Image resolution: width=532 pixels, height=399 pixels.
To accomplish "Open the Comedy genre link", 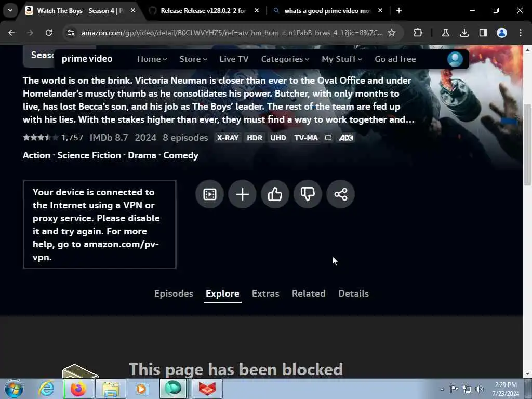I will [x=181, y=155].
